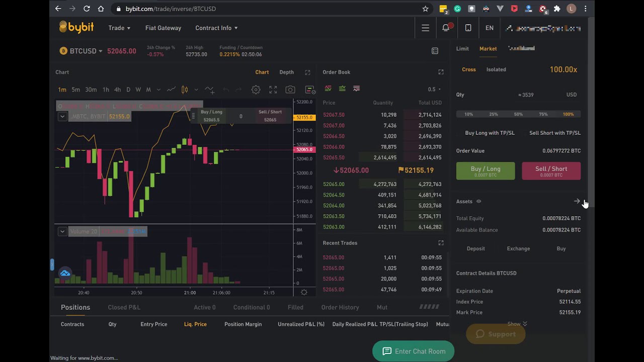Bookmark this page with the star icon
This screenshot has height=362, width=644.
[425, 9]
